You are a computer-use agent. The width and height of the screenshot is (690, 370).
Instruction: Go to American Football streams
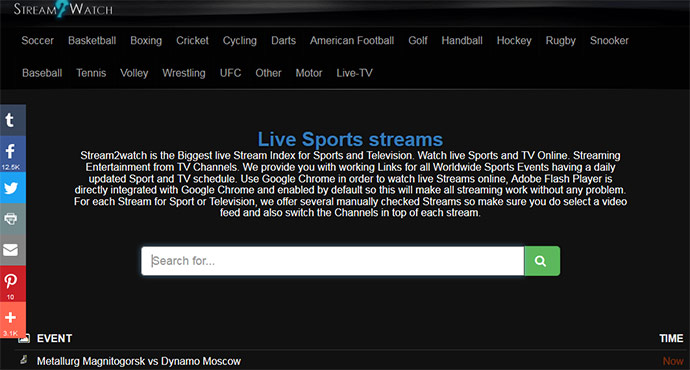352,40
